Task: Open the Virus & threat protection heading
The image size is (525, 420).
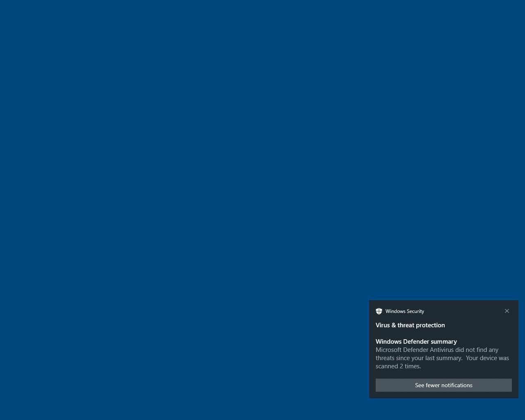Action: click(x=410, y=325)
